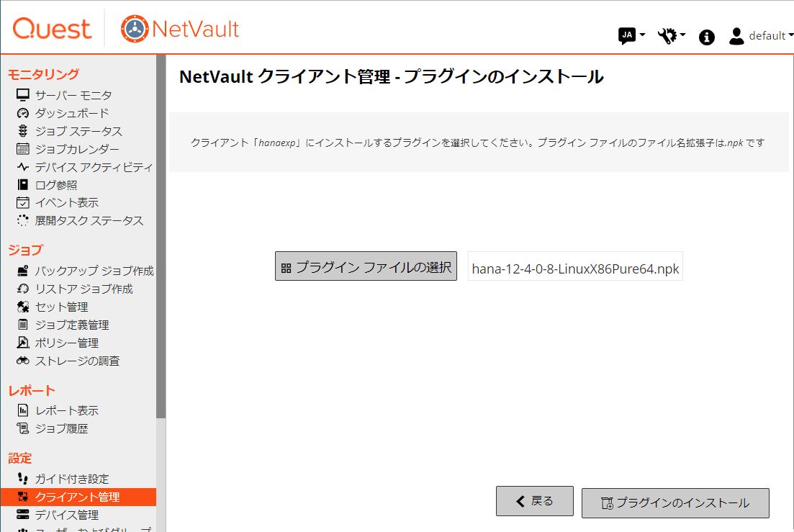Open ジョブ定義管理 in the sidebar
This screenshot has width=794, height=532.
pyautogui.click(x=72, y=325)
